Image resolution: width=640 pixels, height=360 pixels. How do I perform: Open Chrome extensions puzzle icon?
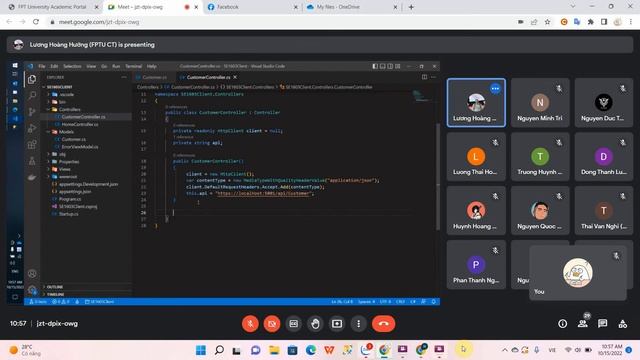pos(591,22)
